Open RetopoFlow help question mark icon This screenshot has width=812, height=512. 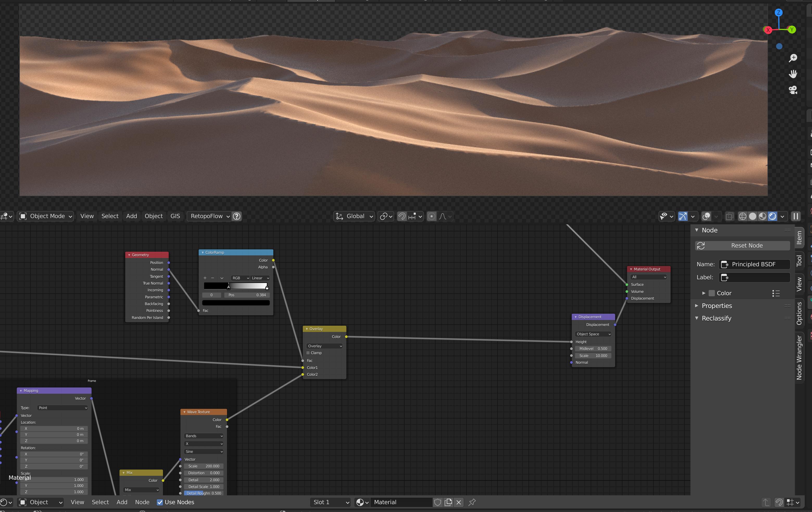(237, 216)
